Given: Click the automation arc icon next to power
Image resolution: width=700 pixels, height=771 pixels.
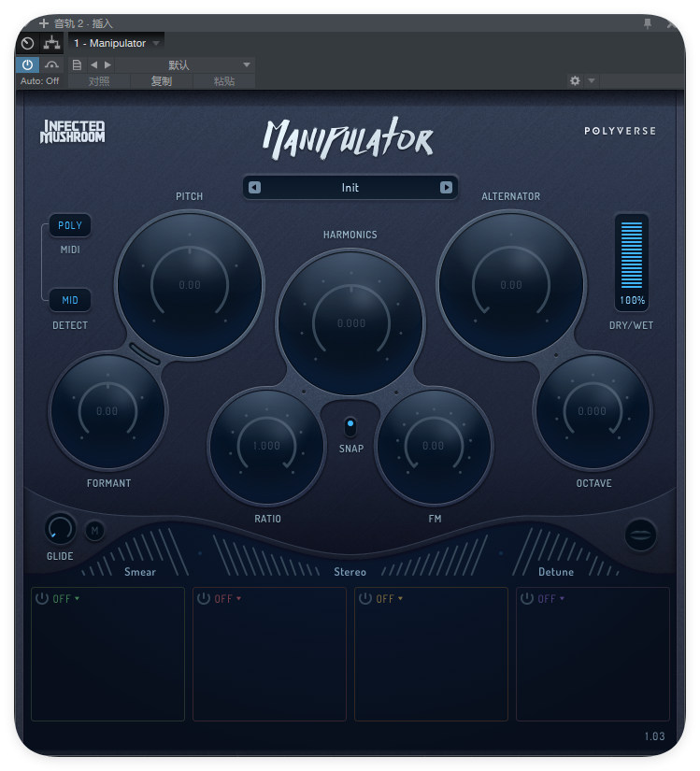Looking at the screenshot, I should [x=51, y=64].
